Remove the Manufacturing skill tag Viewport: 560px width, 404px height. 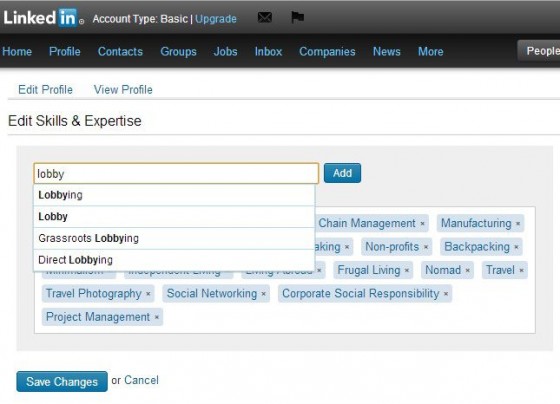pos(518,224)
